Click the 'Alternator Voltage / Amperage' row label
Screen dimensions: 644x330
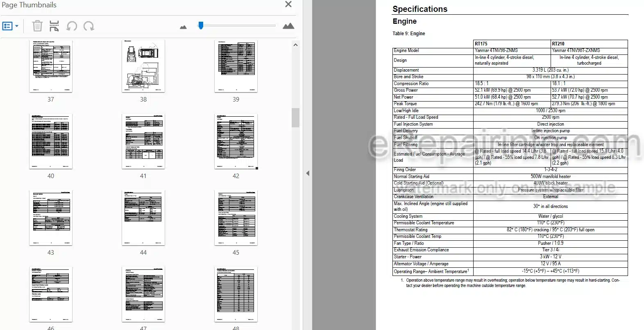[x=421, y=264]
